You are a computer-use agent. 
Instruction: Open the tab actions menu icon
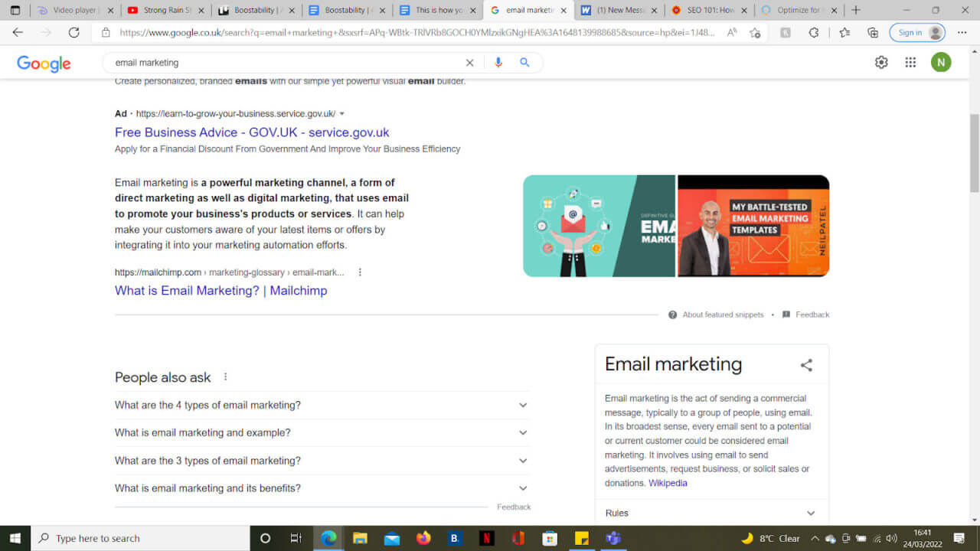[15, 10]
